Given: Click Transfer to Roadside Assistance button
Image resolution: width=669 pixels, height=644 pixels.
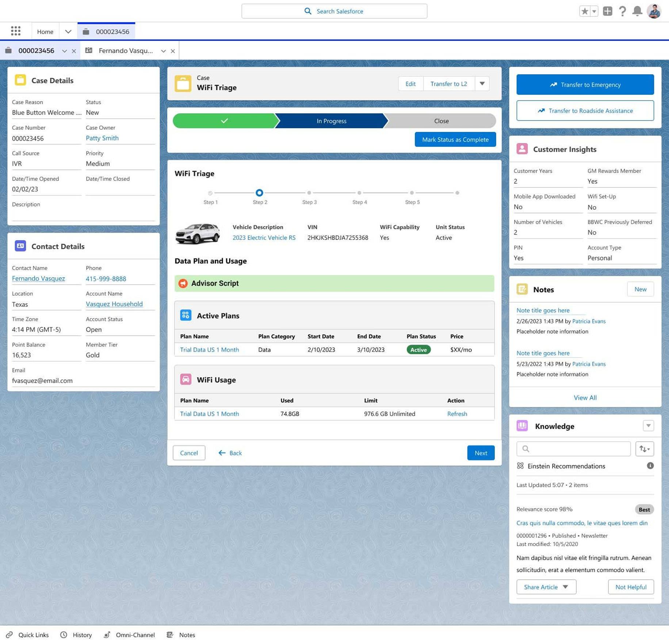Looking at the screenshot, I should 585,110.
